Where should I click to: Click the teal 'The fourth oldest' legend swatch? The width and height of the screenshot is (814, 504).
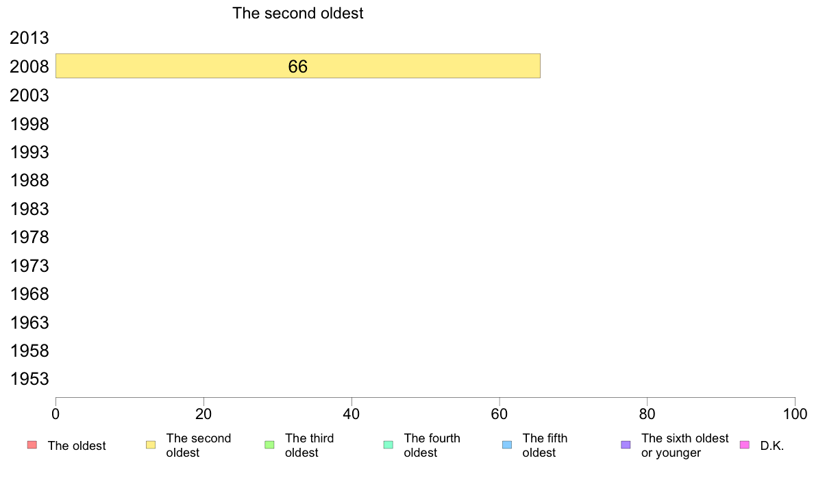click(388, 445)
